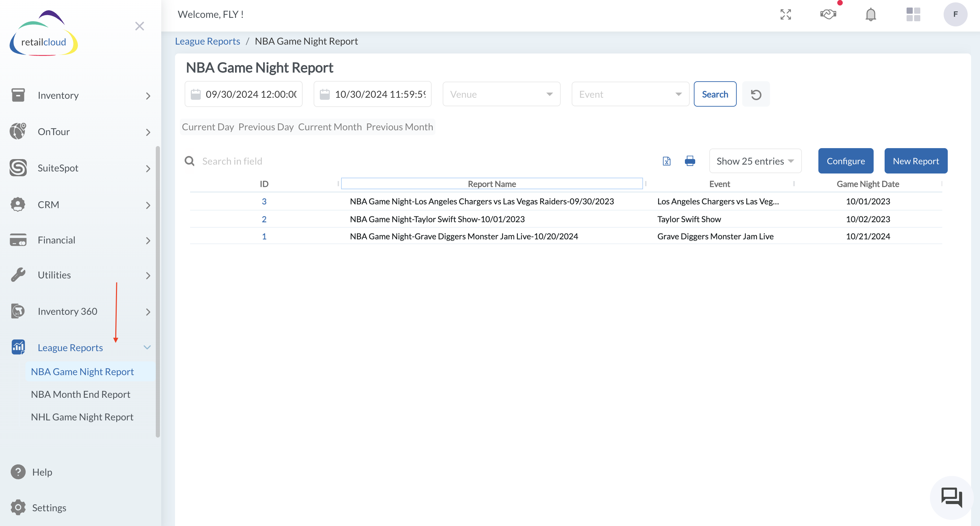Click the sidebar vertical scrollbar

(157, 292)
